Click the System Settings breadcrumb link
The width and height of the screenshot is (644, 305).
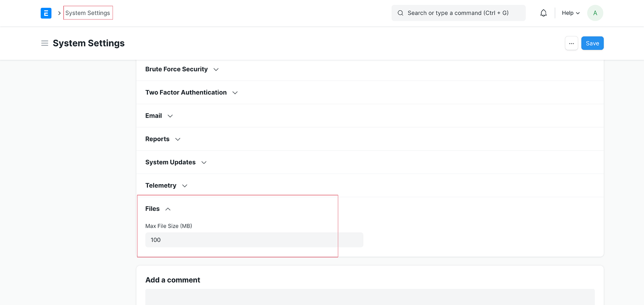point(88,13)
